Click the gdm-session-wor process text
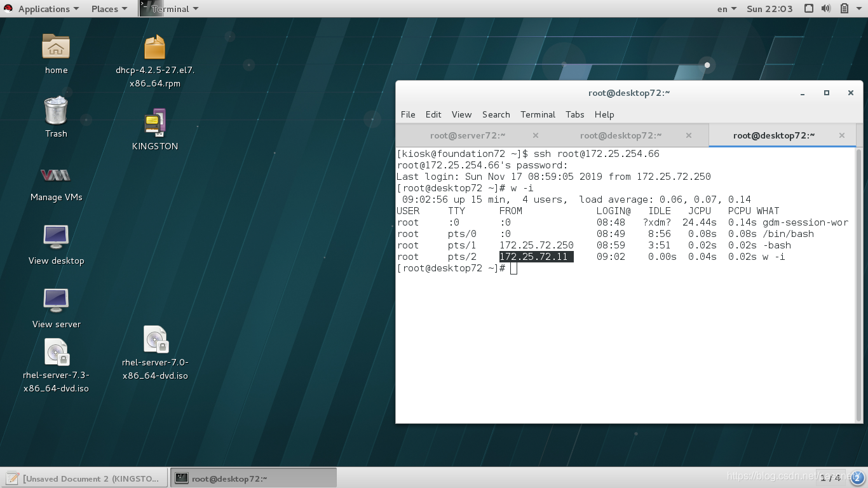The image size is (868, 488). click(x=806, y=222)
